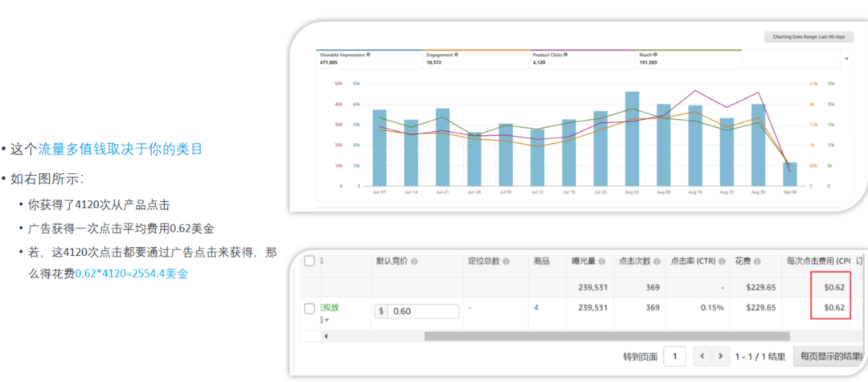Expand the dropdown caret right of the metric tabs
Viewport: 868px width, 382px height.
(x=846, y=58)
